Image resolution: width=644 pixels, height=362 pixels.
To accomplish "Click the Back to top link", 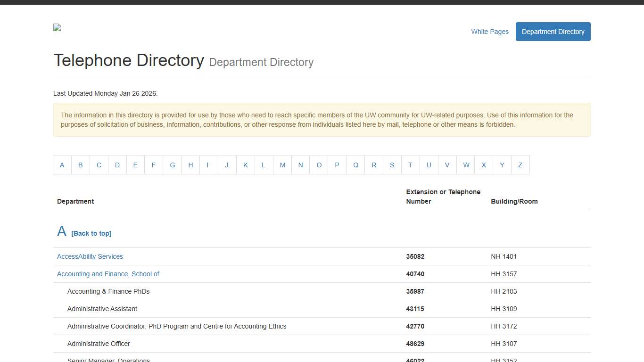I will (91, 233).
